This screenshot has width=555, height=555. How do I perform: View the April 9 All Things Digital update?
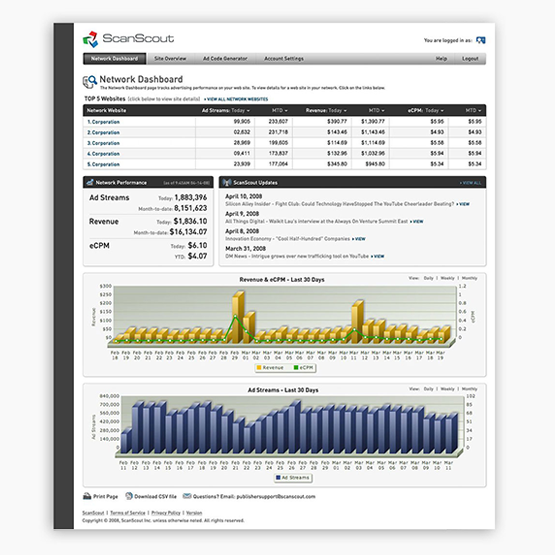click(x=417, y=222)
